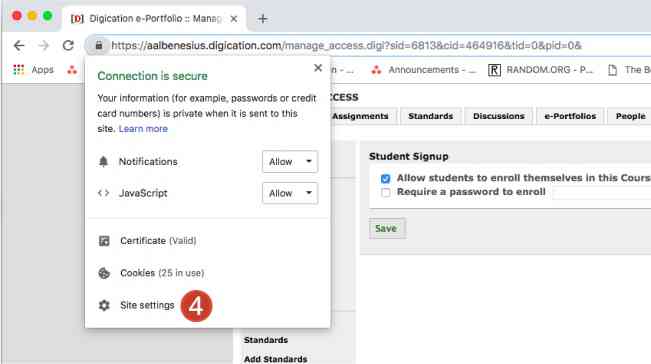Open the Notifications Allow dropdown
This screenshot has width=651, height=364.
pos(290,161)
